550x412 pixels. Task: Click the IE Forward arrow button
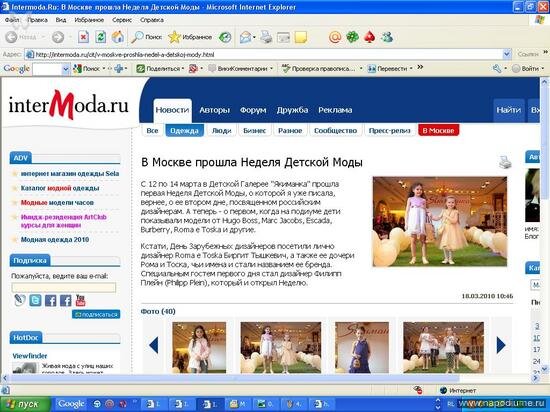point(58,37)
